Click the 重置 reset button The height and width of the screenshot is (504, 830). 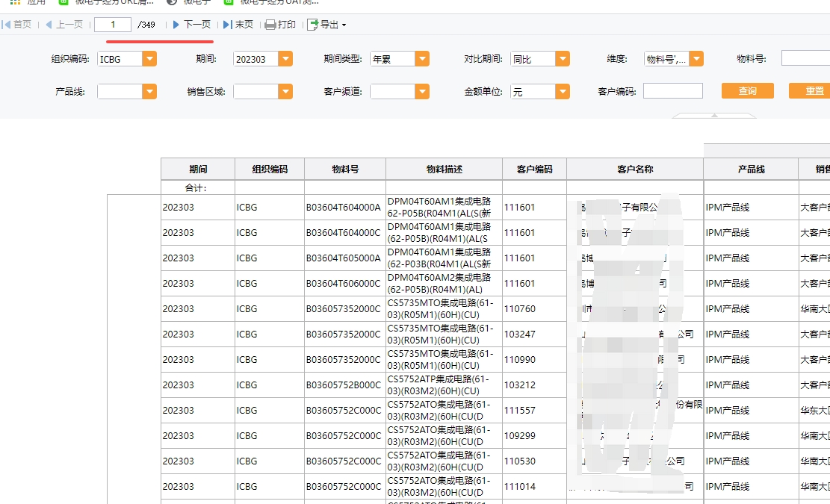pyautogui.click(x=809, y=91)
